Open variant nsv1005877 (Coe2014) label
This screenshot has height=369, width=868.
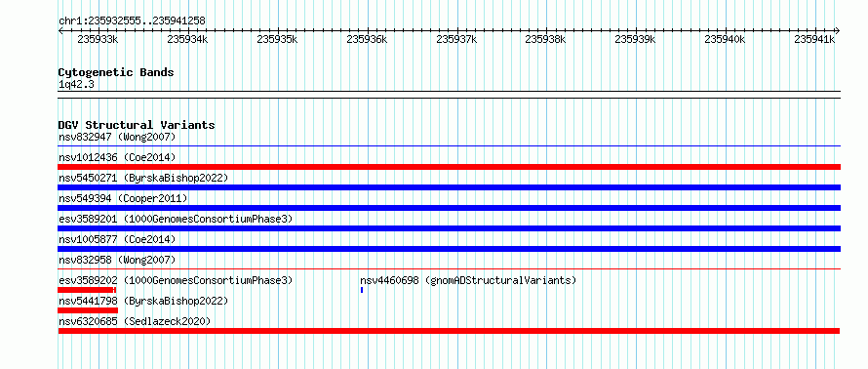tap(117, 239)
